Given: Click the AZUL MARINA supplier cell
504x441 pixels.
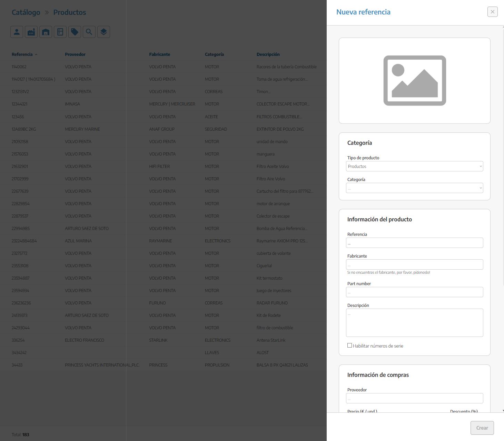Looking at the screenshot, I should [78, 241].
